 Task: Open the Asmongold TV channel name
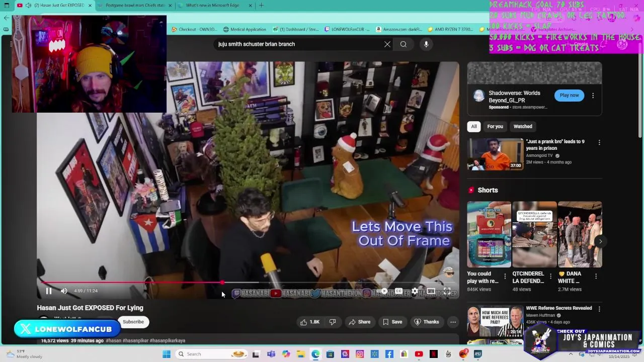(540, 156)
